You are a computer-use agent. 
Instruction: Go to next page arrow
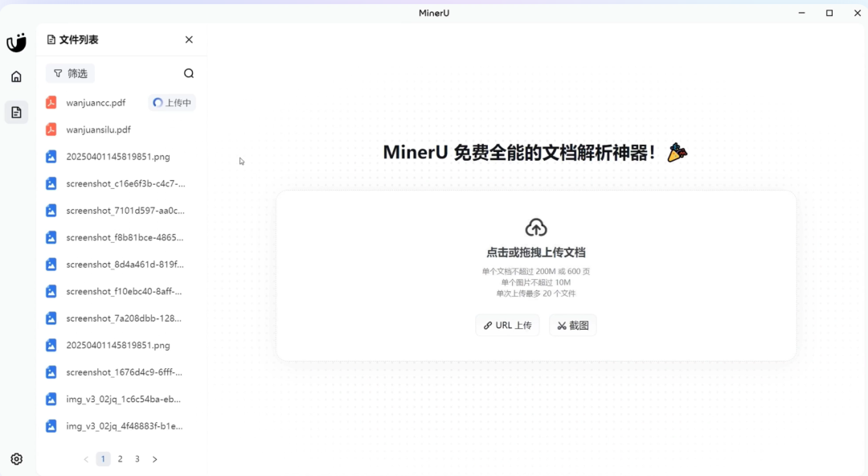pyautogui.click(x=155, y=459)
